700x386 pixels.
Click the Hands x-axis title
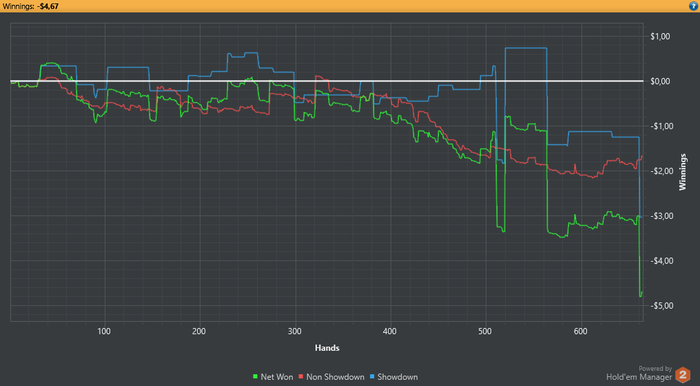(327, 348)
